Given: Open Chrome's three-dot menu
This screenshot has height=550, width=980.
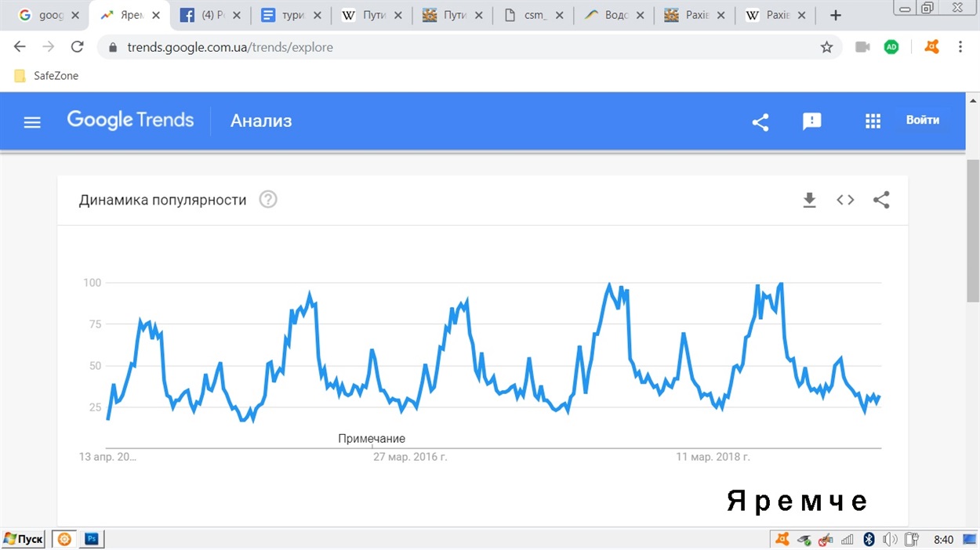Looking at the screenshot, I should (960, 47).
